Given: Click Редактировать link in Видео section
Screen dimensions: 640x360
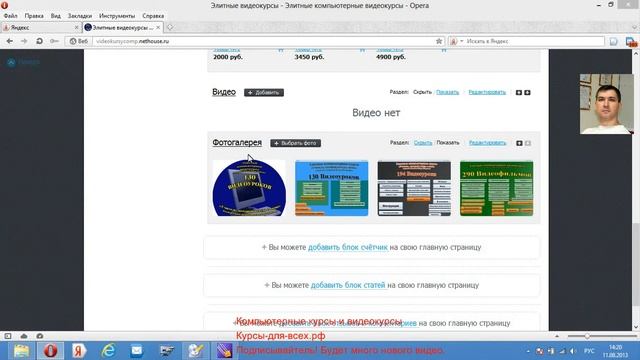Looking at the screenshot, I should click(x=487, y=92).
